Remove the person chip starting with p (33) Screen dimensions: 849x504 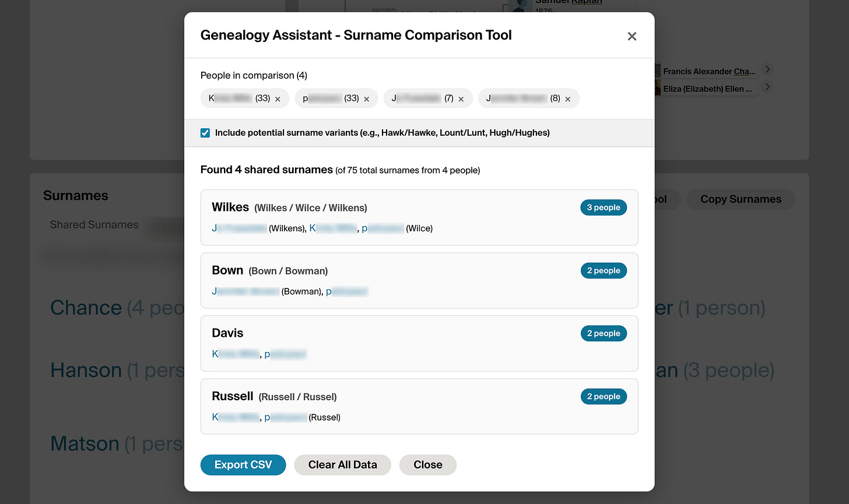pyautogui.click(x=367, y=99)
